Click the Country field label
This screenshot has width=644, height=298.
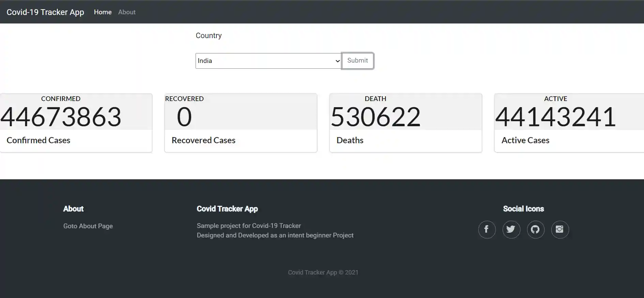(x=209, y=36)
